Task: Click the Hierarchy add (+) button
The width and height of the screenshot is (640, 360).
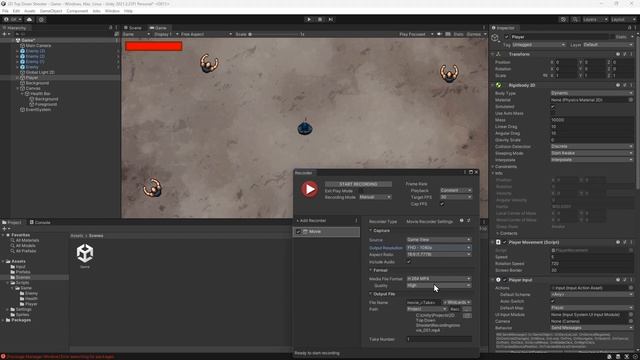Action: (x=4, y=34)
